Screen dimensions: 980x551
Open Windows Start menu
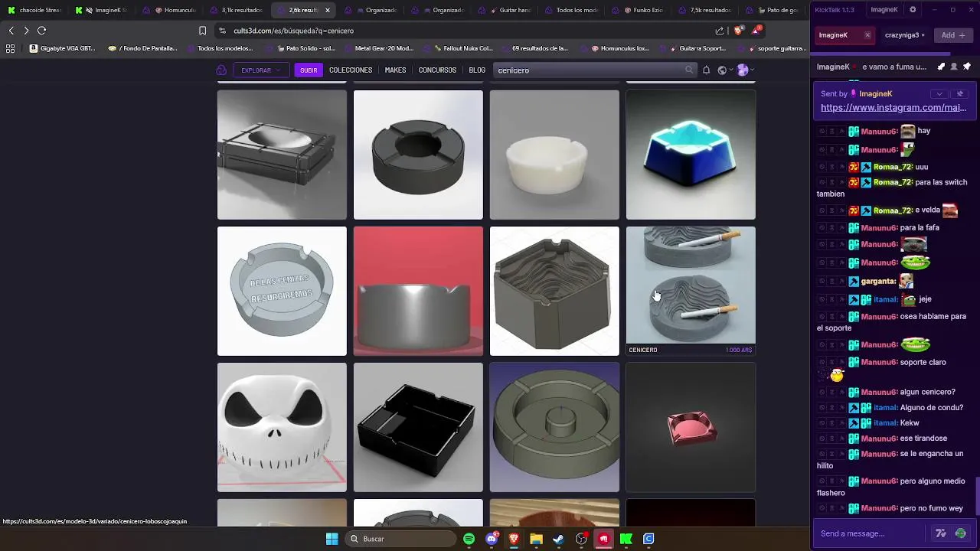coord(332,539)
